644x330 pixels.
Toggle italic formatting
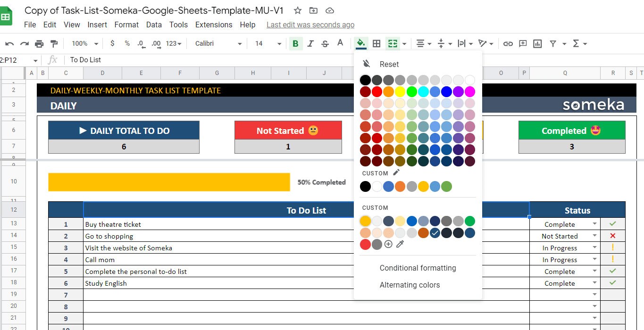310,43
